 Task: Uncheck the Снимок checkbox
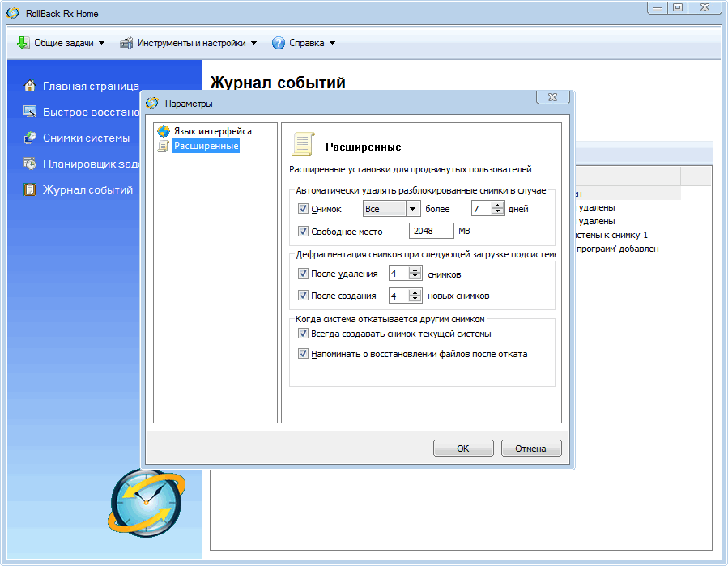304,209
